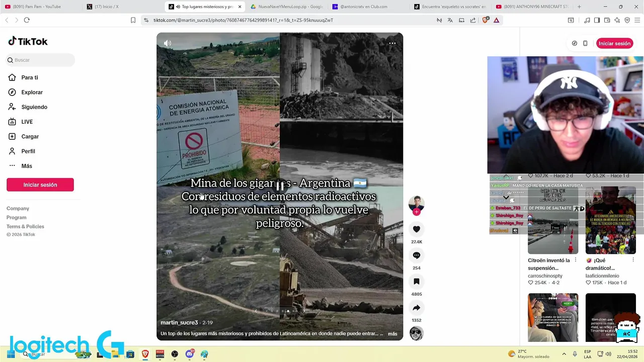Click the address bar URL
Screen dimensions: 644x362
(x=243, y=20)
